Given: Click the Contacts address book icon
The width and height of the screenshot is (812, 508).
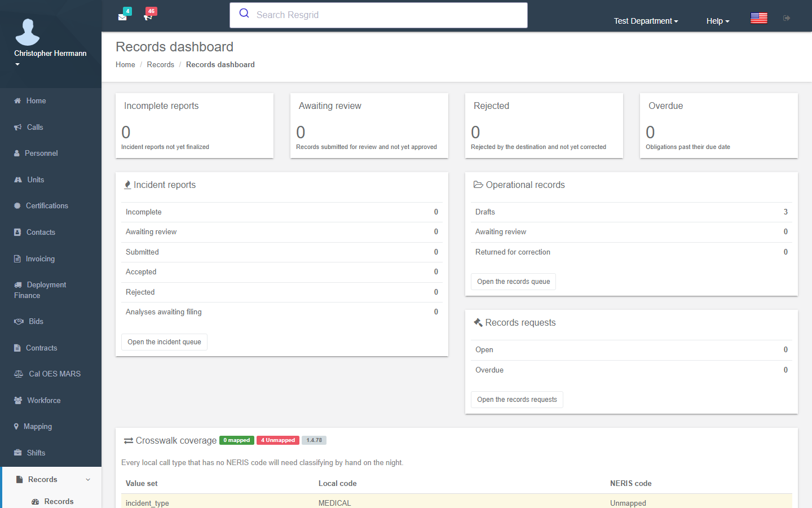Looking at the screenshot, I should [17, 232].
